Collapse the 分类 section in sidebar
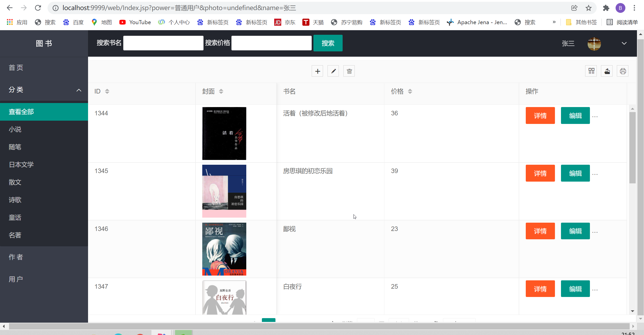Image resolution: width=644 pixels, height=335 pixels. pos(79,90)
